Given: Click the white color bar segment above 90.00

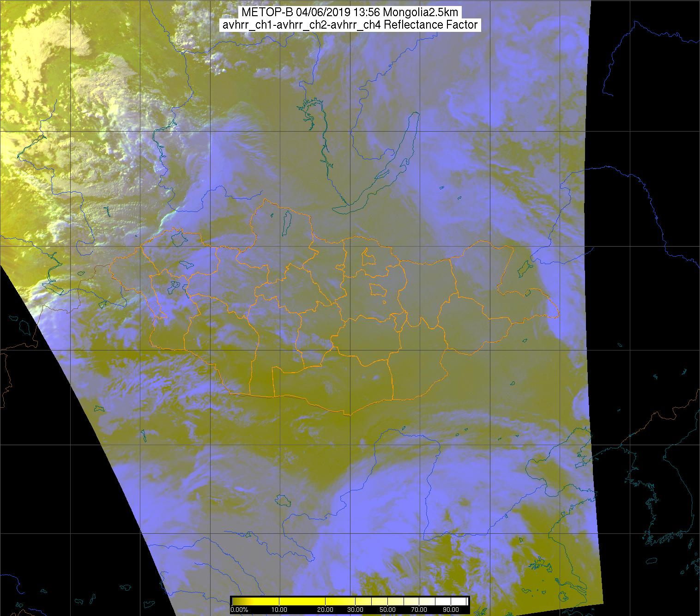Looking at the screenshot, I should click(459, 601).
